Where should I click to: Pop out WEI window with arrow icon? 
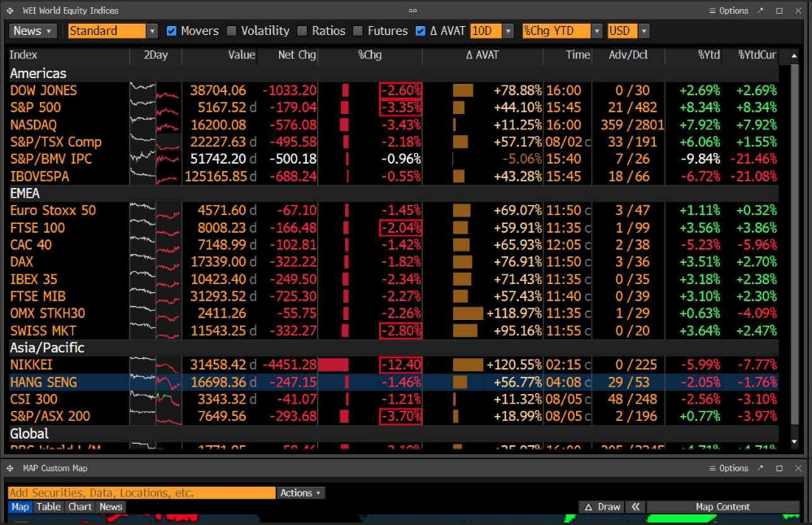(760, 11)
